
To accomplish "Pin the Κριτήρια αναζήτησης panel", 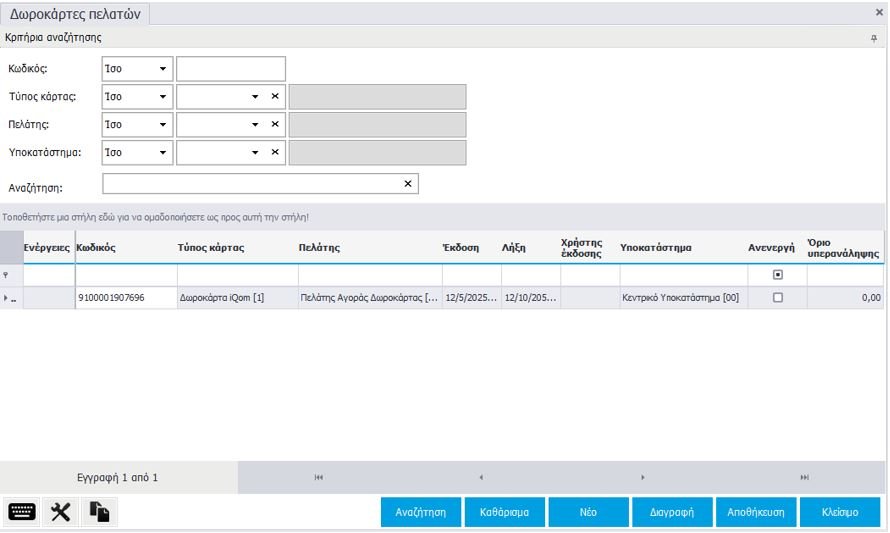I will [x=874, y=38].
